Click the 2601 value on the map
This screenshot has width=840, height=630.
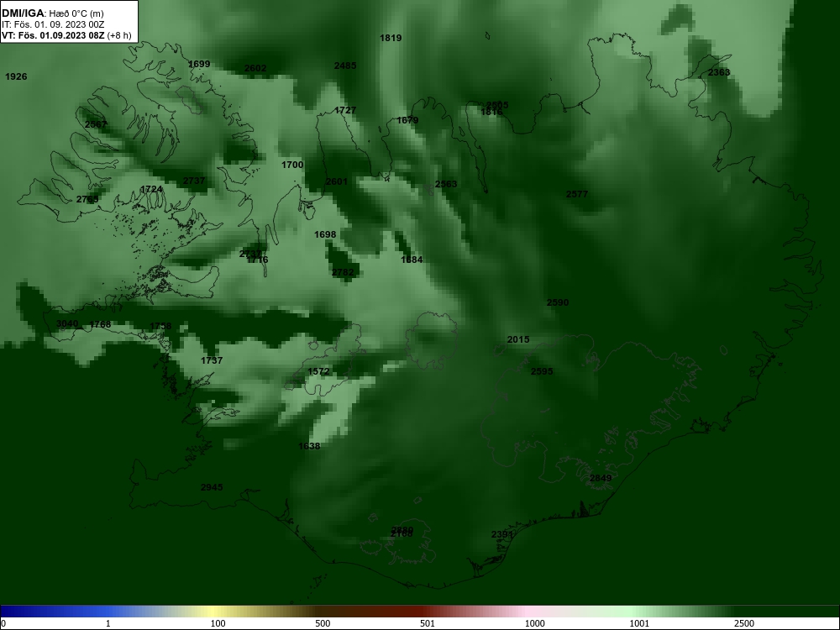(337, 181)
